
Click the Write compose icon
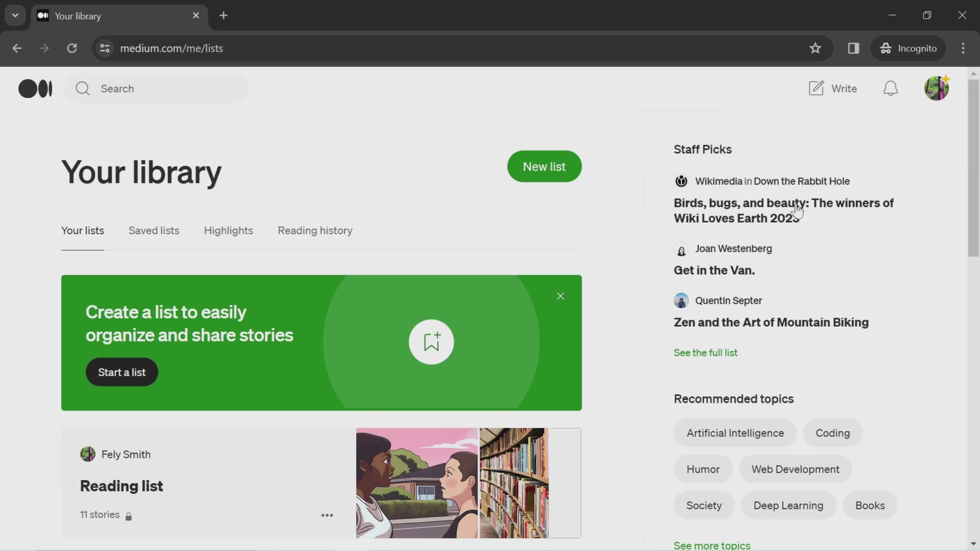(x=816, y=87)
